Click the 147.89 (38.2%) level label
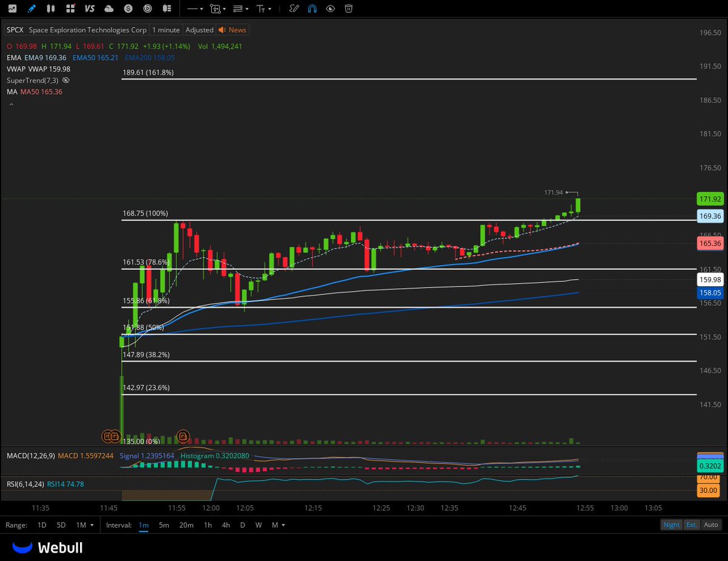This screenshot has height=561, width=728. pyautogui.click(x=146, y=354)
